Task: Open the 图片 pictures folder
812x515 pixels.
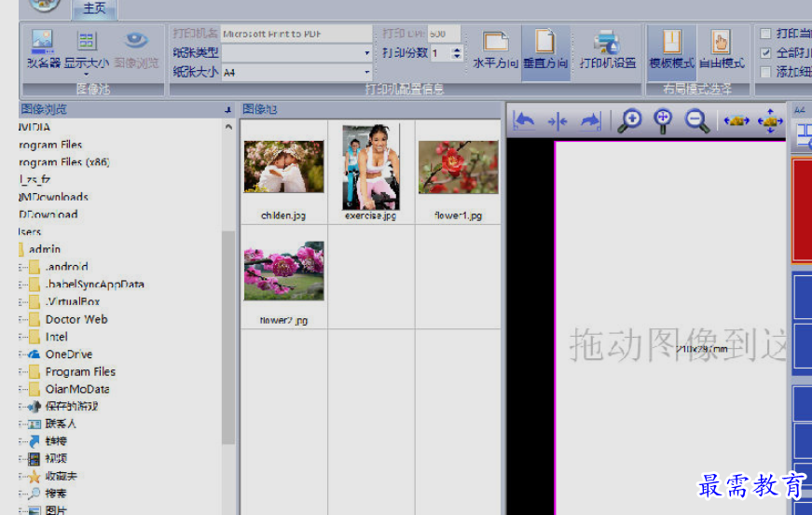Action: click(x=56, y=509)
